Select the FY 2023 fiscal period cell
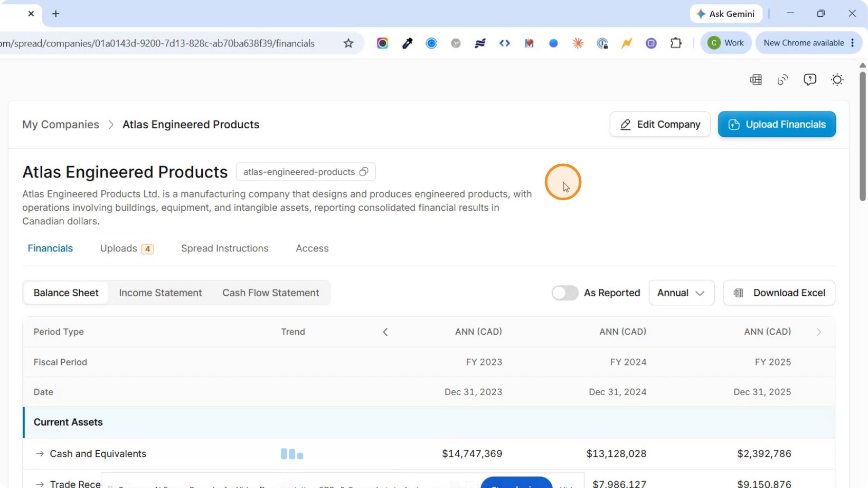 coord(484,362)
